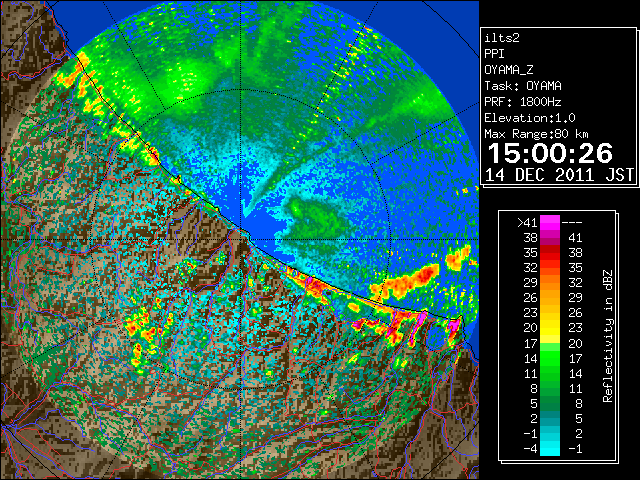Screen dimensions: 640x480
Task: Click the '---' legend label
Action: (572, 223)
